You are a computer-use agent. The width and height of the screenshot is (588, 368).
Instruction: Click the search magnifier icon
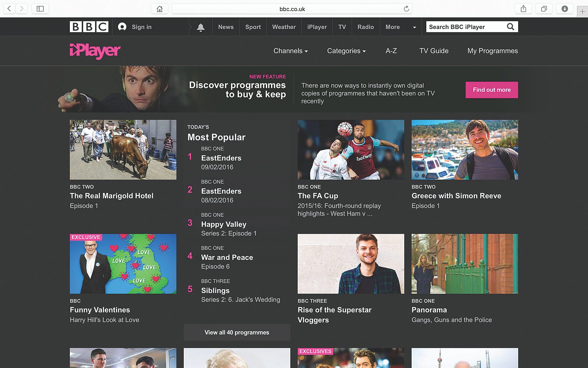click(x=510, y=26)
